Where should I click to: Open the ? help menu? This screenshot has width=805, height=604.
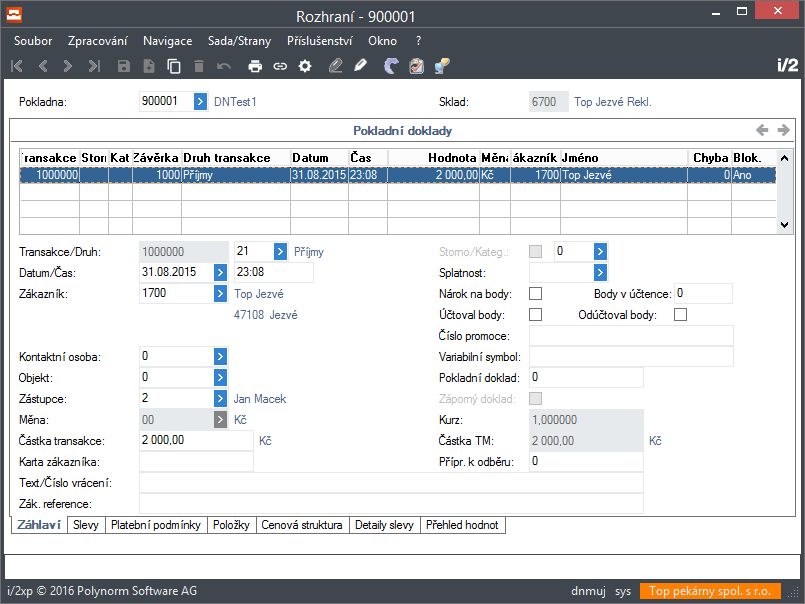coord(418,41)
